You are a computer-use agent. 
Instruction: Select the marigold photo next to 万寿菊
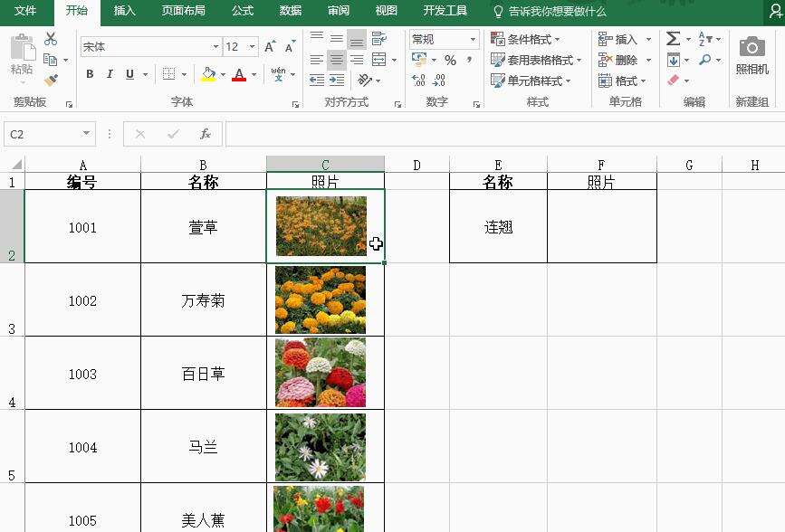tap(321, 299)
